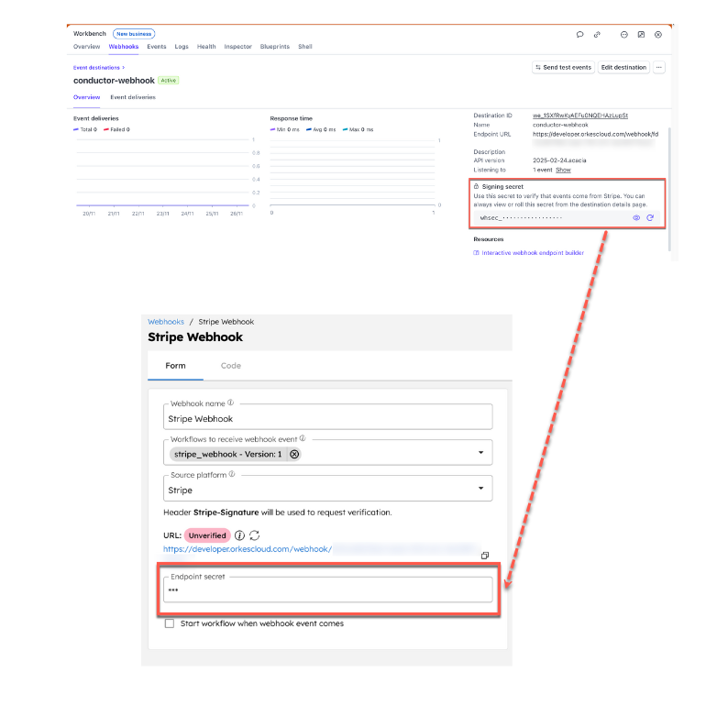Remove the stripe_webhook - Version: 1 chip
This screenshot has height=717, width=728.
tap(294, 454)
